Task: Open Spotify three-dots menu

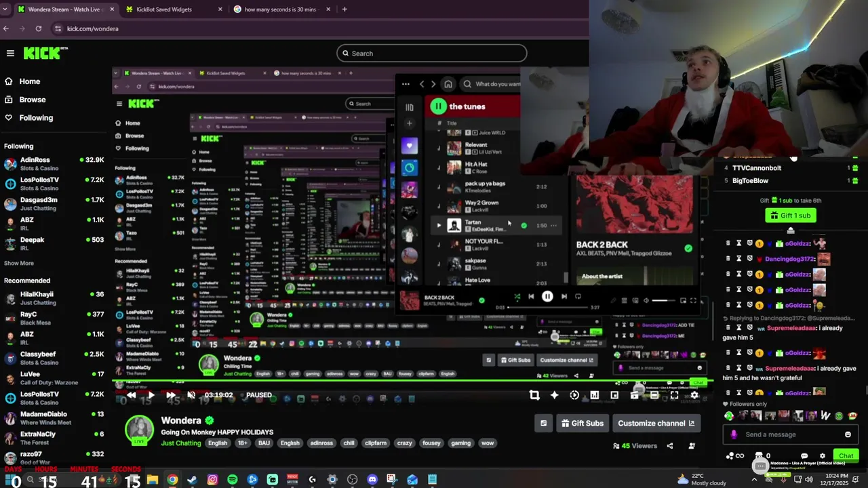Action: coord(406,84)
